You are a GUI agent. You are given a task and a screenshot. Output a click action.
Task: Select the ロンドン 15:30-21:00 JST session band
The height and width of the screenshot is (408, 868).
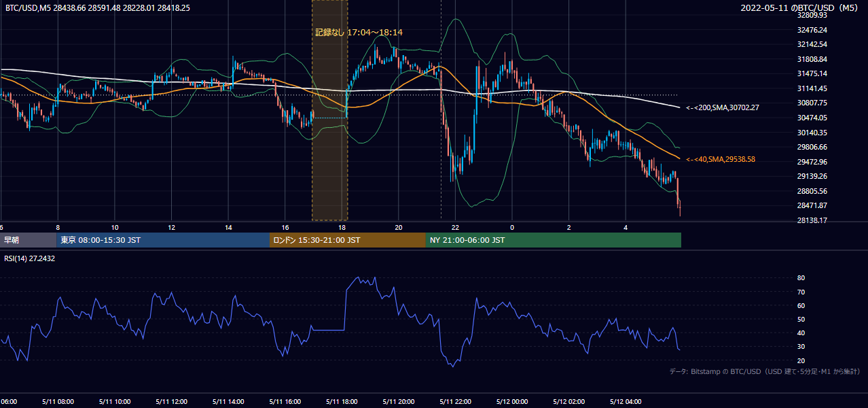click(348, 240)
